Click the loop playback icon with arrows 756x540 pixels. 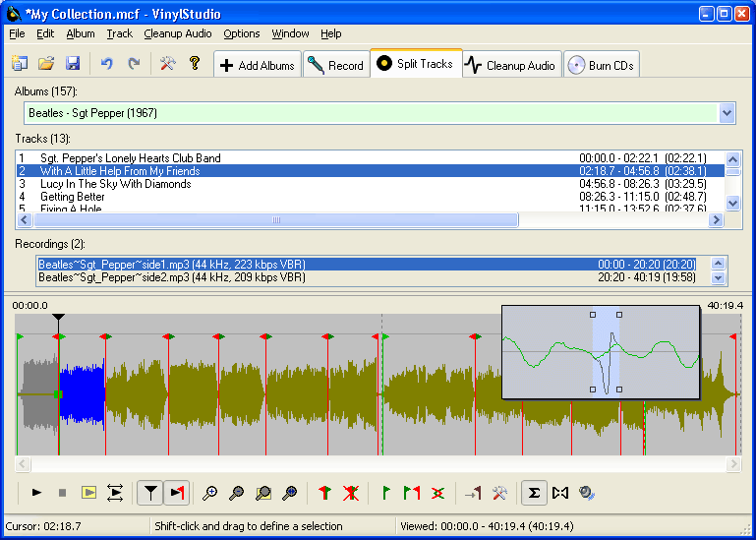[x=115, y=493]
